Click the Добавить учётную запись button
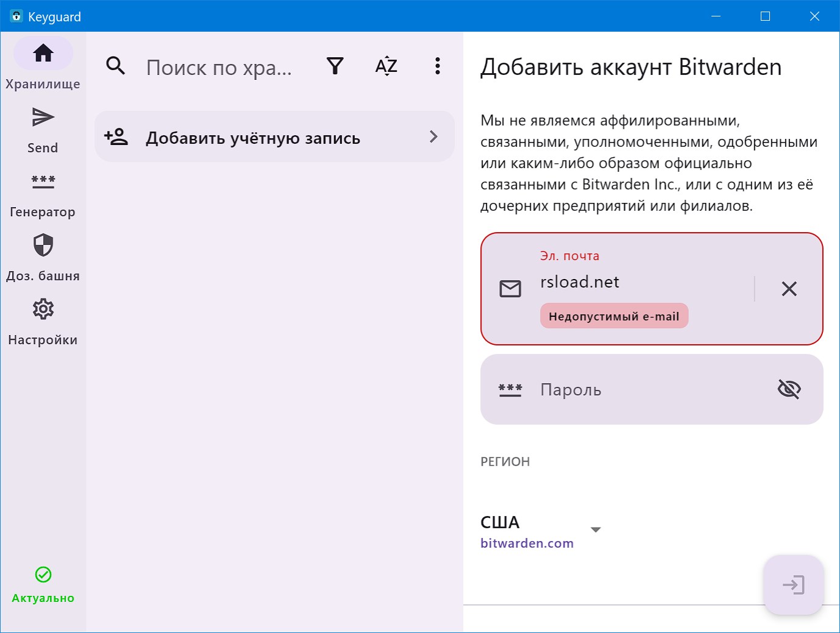The image size is (840, 633). 253,138
